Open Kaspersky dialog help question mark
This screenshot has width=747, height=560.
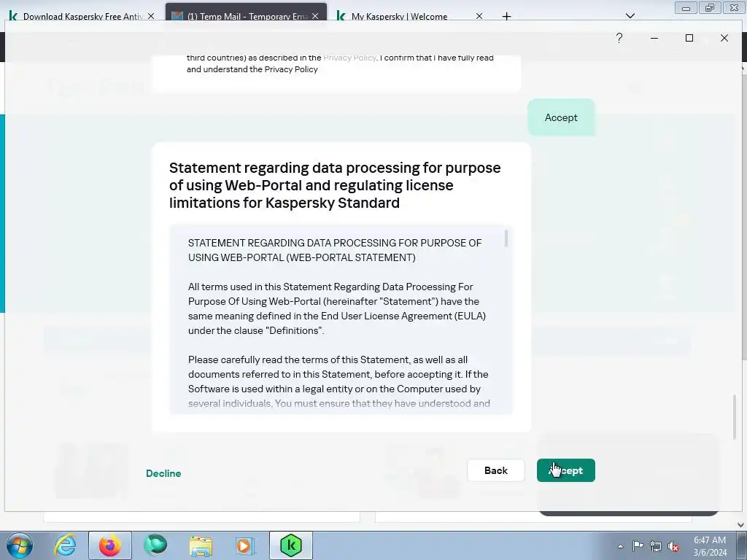pos(619,38)
